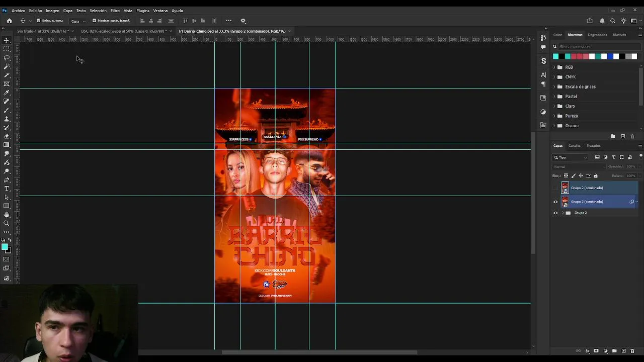644x362 pixels.
Task: Expand the CMYK swatch group
Action: [x=554, y=77]
